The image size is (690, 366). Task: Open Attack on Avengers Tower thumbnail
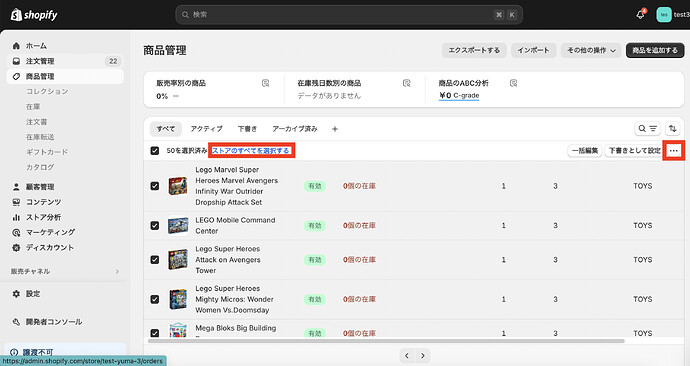click(178, 260)
